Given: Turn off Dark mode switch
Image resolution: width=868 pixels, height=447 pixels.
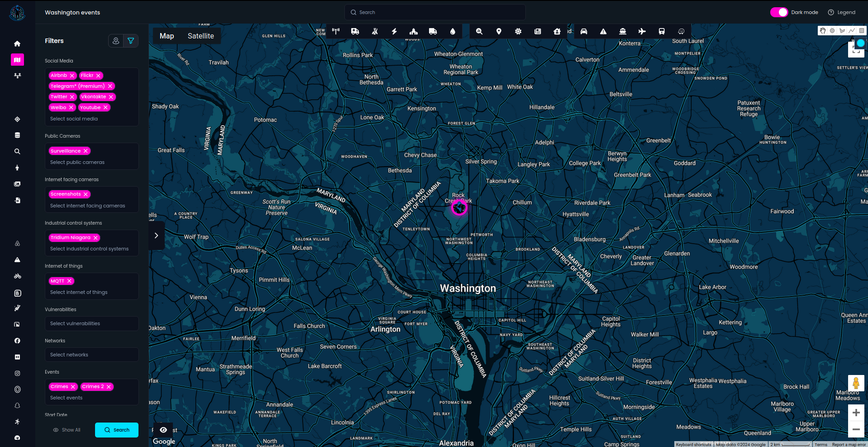Looking at the screenshot, I should (x=779, y=12).
